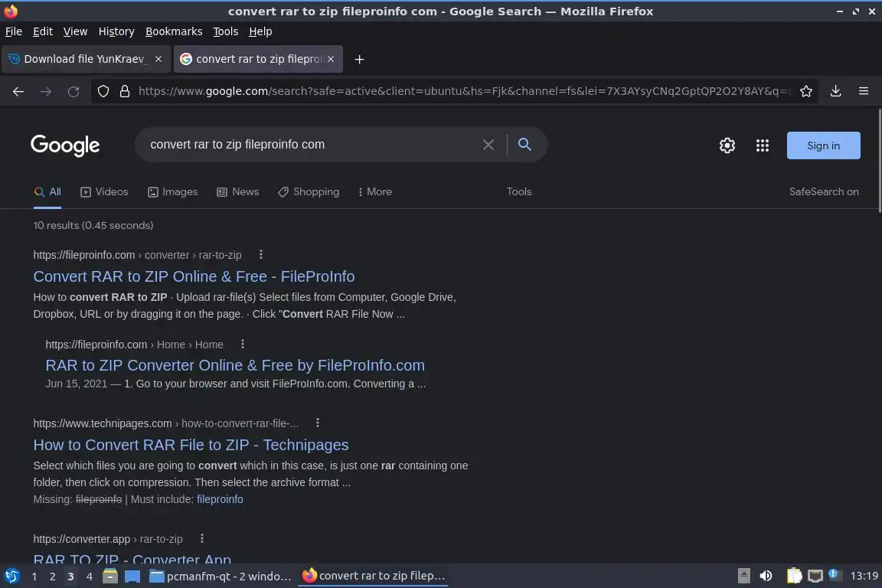The height and width of the screenshot is (588, 882).
Task: Switch to workspace 1 in taskbar
Action: pyautogui.click(x=34, y=577)
